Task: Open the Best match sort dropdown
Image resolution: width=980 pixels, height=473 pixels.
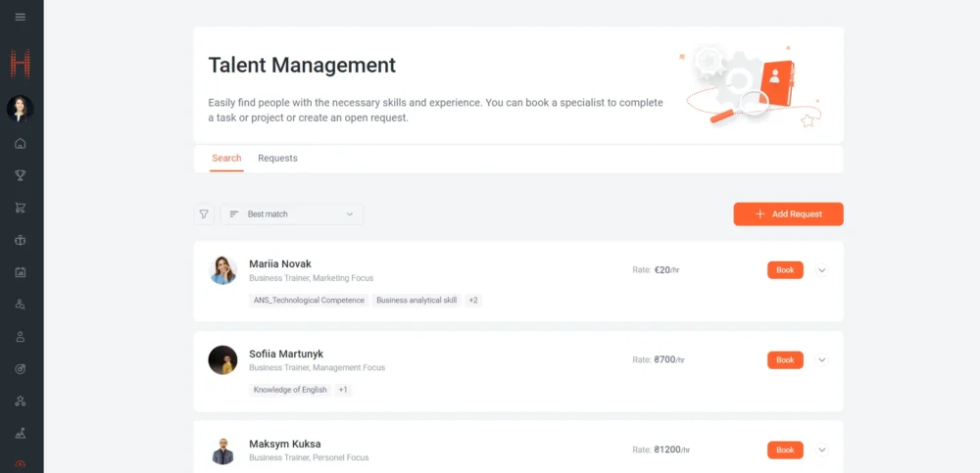Action: click(291, 213)
